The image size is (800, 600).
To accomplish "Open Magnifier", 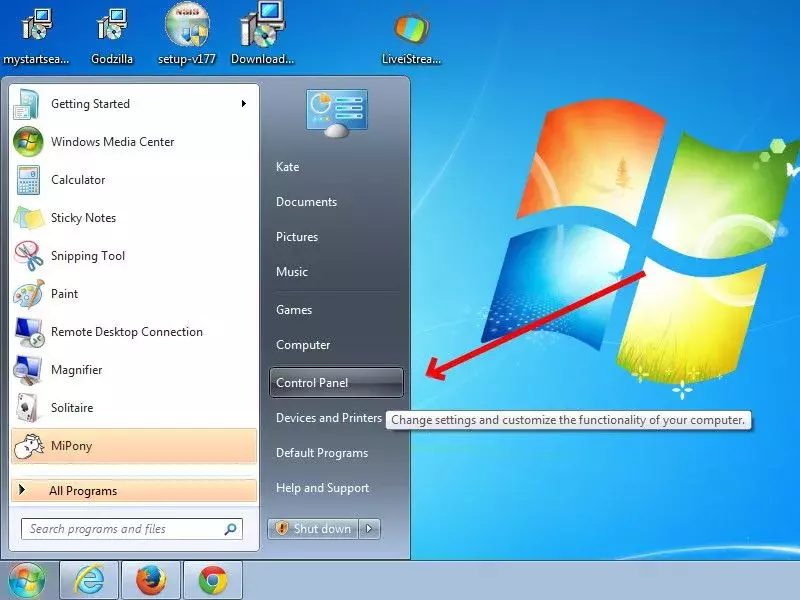I will [133, 370].
